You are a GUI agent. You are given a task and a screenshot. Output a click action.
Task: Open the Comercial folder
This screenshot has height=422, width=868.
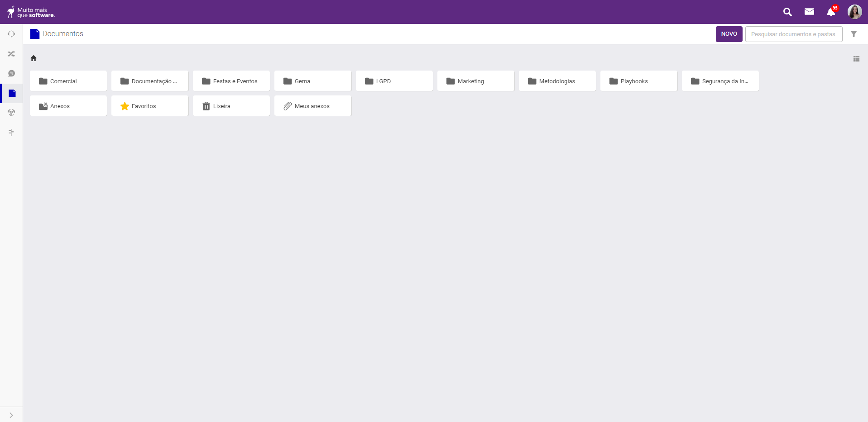tap(68, 81)
